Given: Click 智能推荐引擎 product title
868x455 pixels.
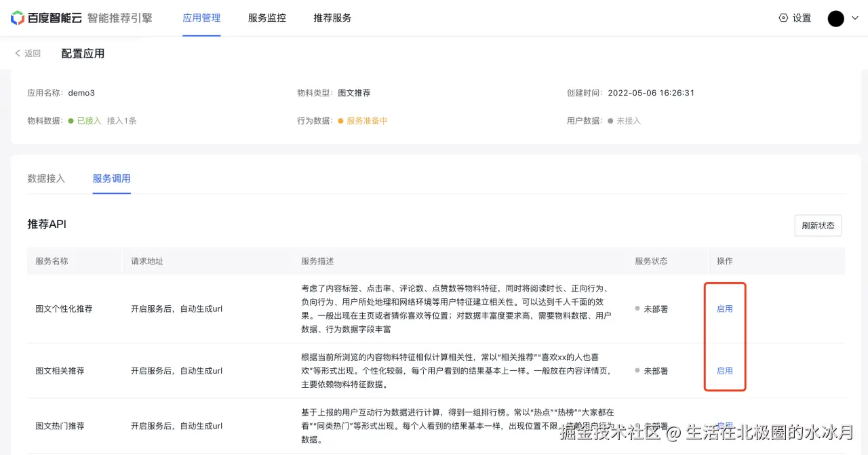Looking at the screenshot, I should pos(120,18).
